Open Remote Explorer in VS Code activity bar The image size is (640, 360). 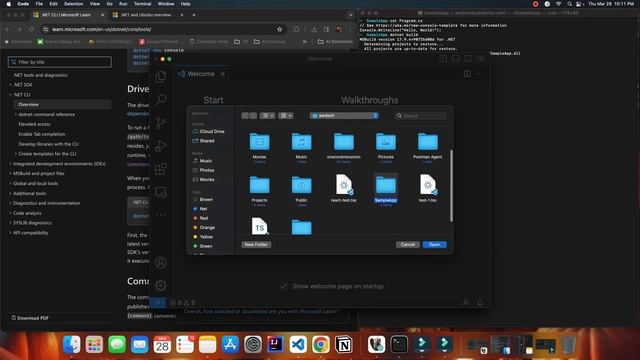pos(161,192)
